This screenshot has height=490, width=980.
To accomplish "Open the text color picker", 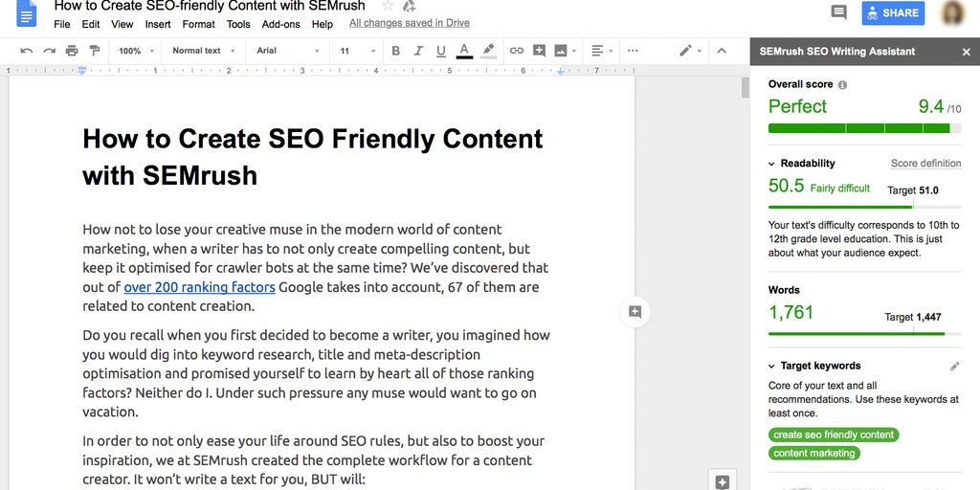I will click(x=464, y=51).
